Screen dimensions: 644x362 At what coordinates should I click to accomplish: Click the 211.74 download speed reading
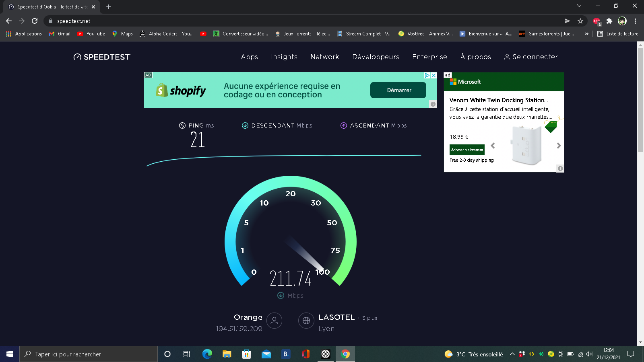(291, 279)
